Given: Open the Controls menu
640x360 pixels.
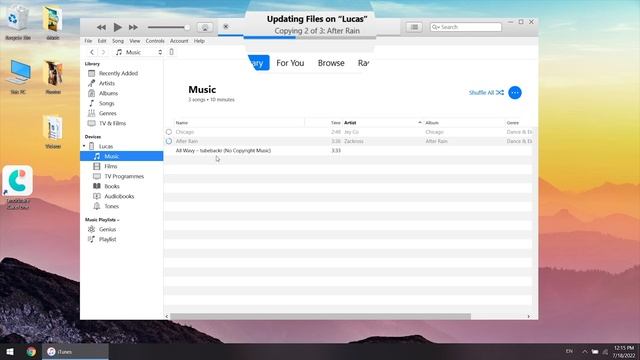Looking at the screenshot, I should click(x=155, y=41).
